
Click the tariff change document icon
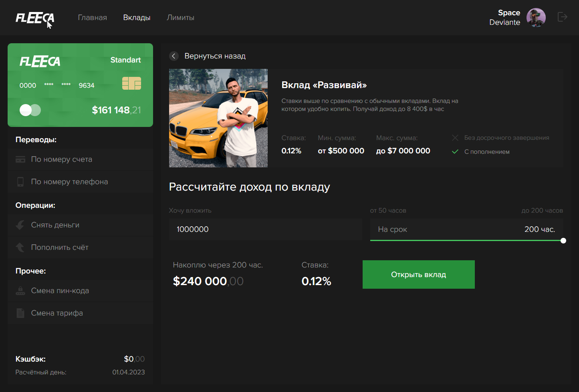tap(20, 313)
